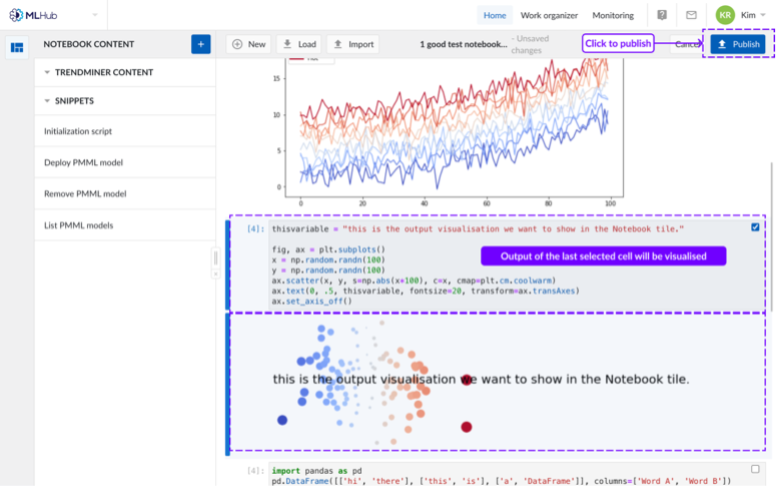
Task: Open the hub switcher dropdown arrow
Action: (95, 15)
